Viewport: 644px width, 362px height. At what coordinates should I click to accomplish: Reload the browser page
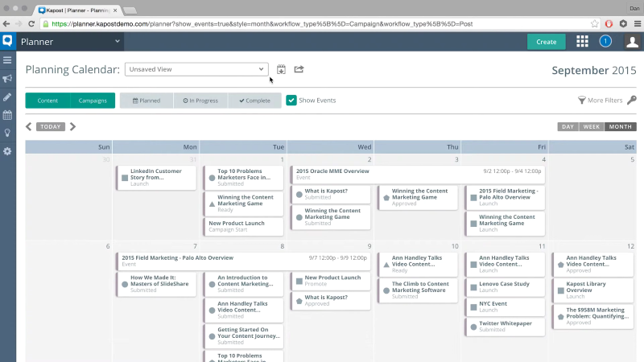coord(31,24)
